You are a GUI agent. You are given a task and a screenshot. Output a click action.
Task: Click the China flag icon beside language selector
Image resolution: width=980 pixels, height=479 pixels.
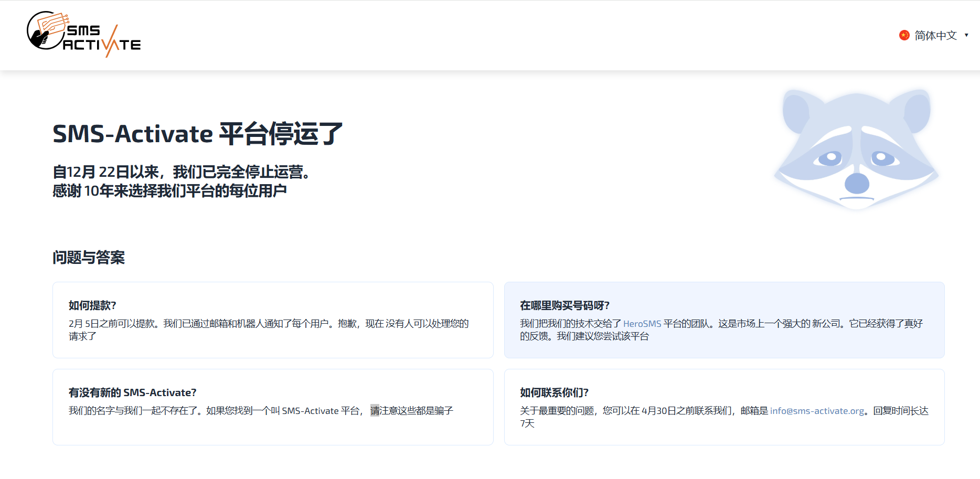904,35
